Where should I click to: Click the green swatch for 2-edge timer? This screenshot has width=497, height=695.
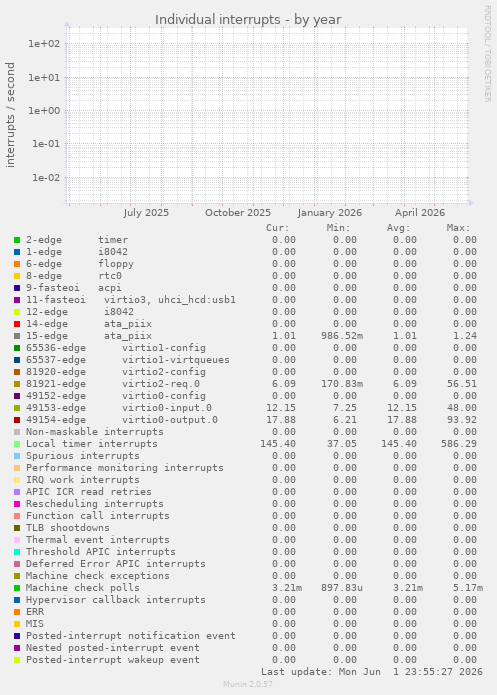click(x=17, y=240)
